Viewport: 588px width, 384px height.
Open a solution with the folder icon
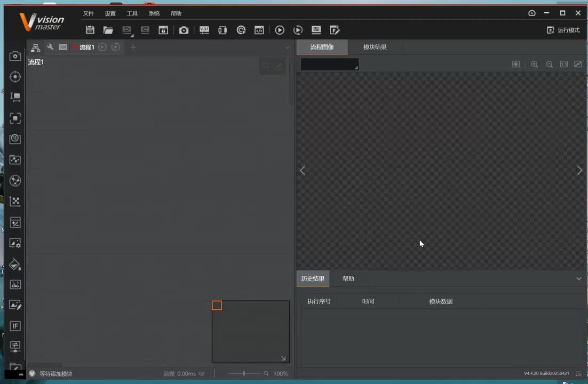pyautogui.click(x=108, y=30)
